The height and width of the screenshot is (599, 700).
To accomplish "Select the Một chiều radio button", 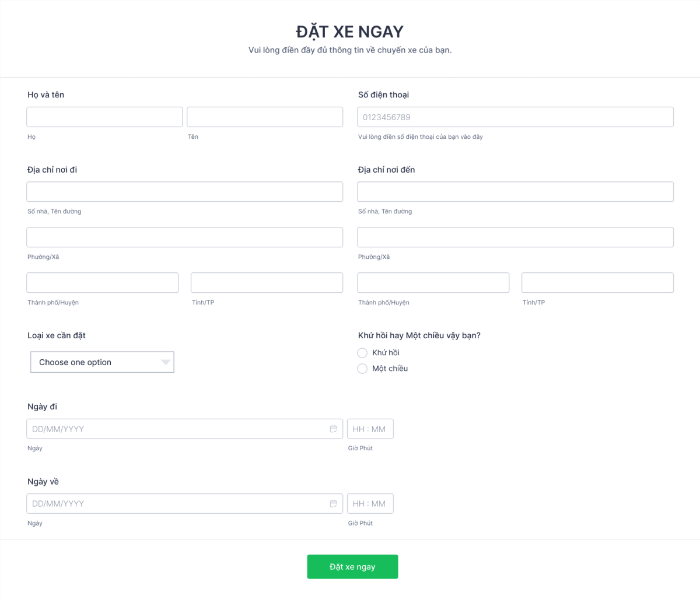I will pos(362,368).
